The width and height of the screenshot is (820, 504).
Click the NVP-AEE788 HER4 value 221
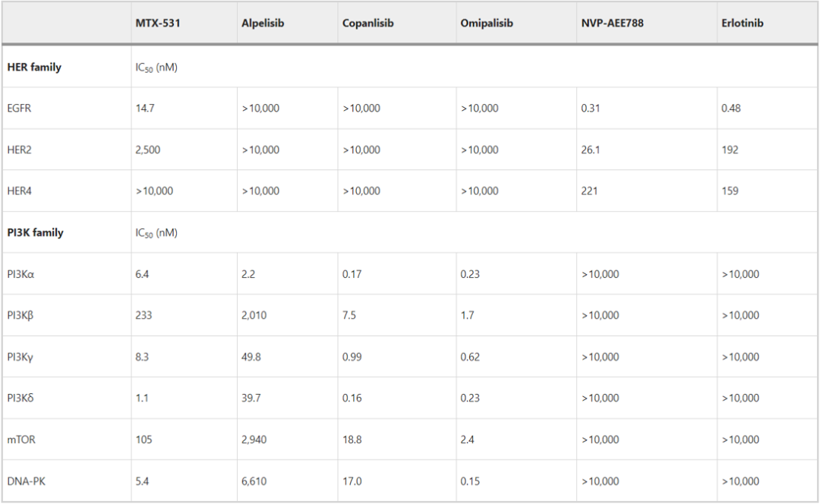click(589, 191)
